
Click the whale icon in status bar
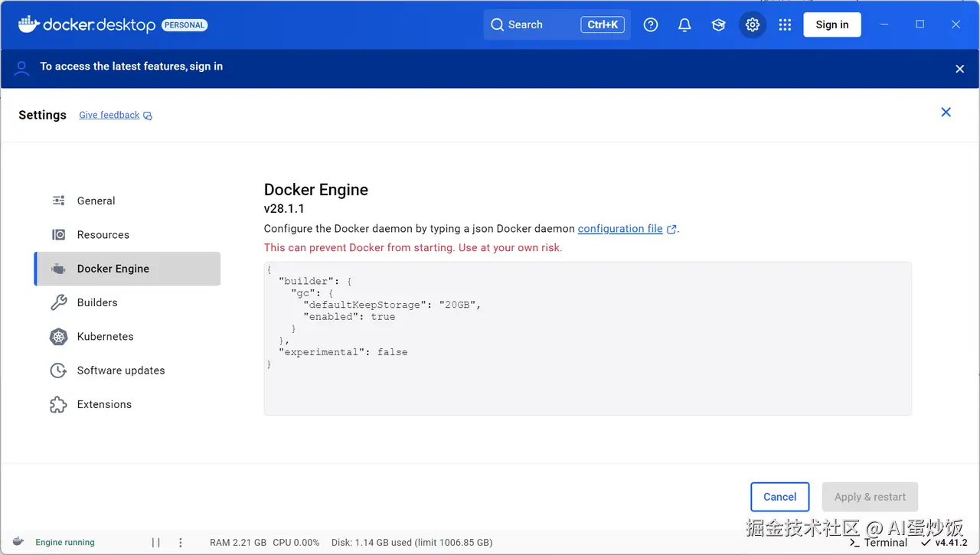coord(18,542)
